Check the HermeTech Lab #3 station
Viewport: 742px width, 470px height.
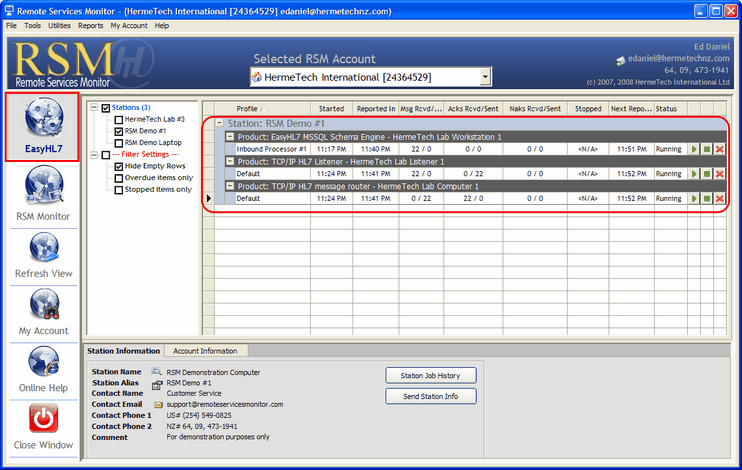tap(119, 120)
